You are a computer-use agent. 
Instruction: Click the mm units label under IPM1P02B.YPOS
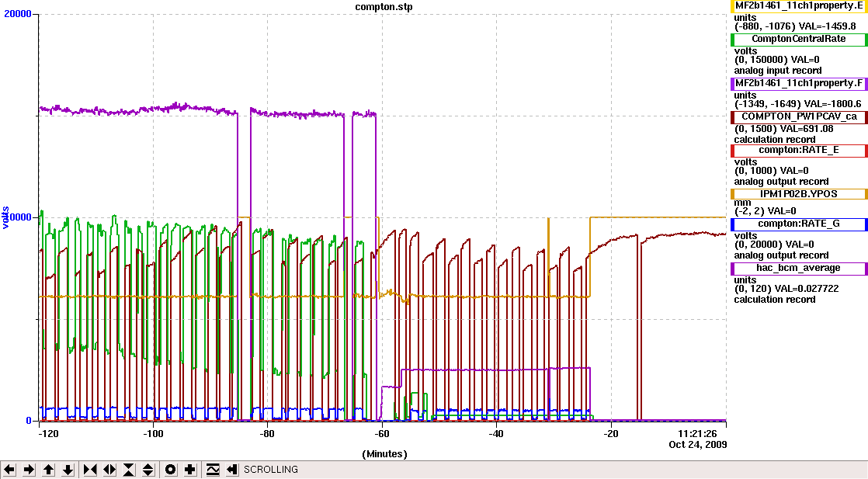(741, 203)
